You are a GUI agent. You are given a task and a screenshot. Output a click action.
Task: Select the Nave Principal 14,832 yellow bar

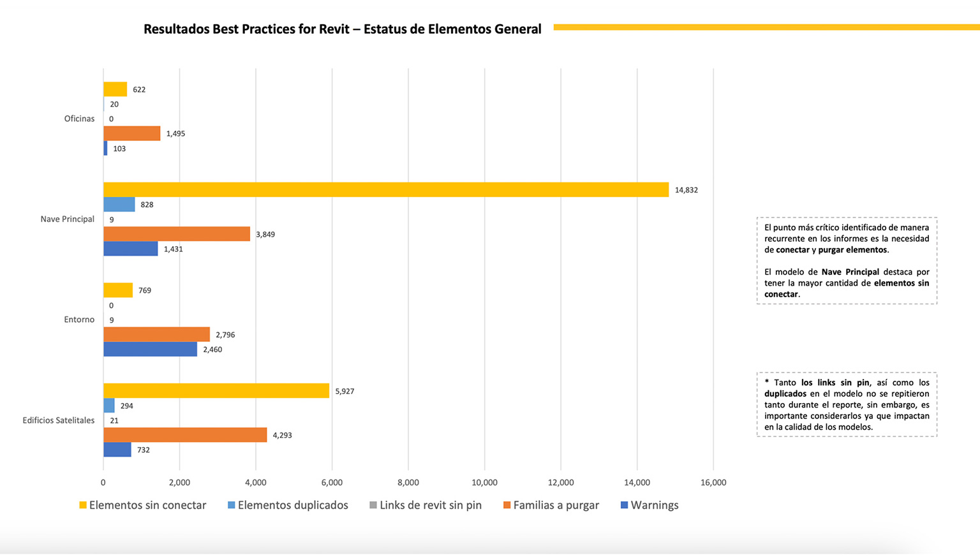click(x=386, y=190)
